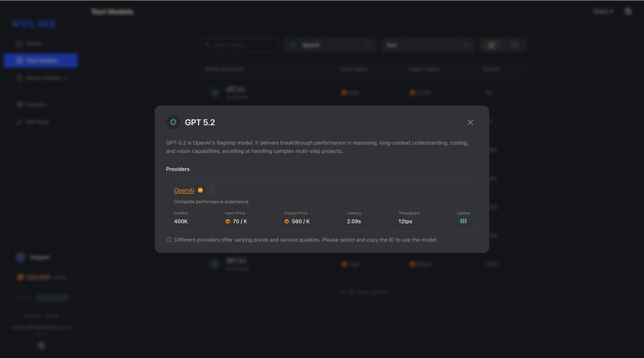
Task: Click the coin icon beside Input Price
Action: pyautogui.click(x=228, y=221)
